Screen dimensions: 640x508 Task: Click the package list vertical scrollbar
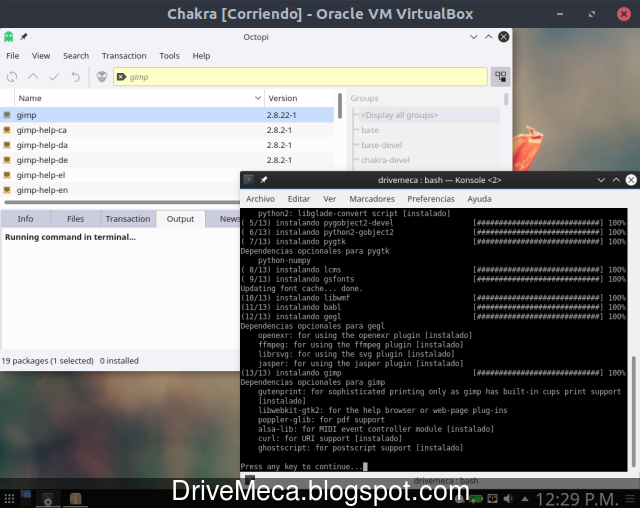click(340, 105)
